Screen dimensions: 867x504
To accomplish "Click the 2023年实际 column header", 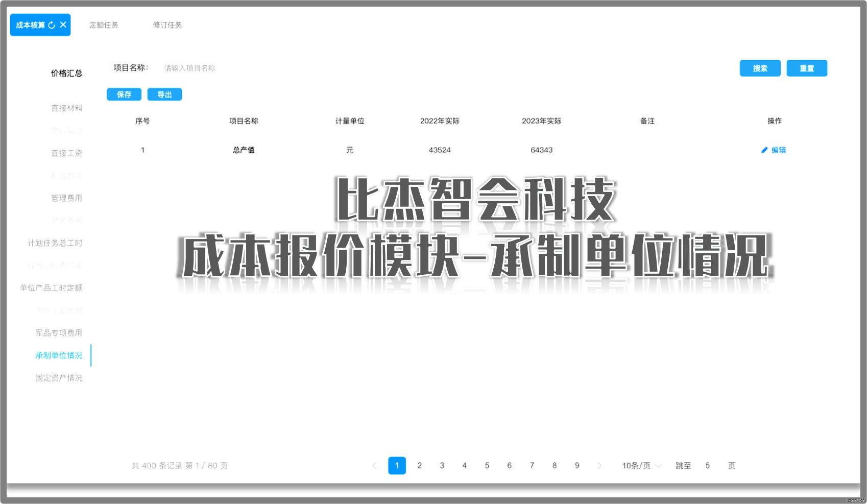I will click(x=542, y=121).
